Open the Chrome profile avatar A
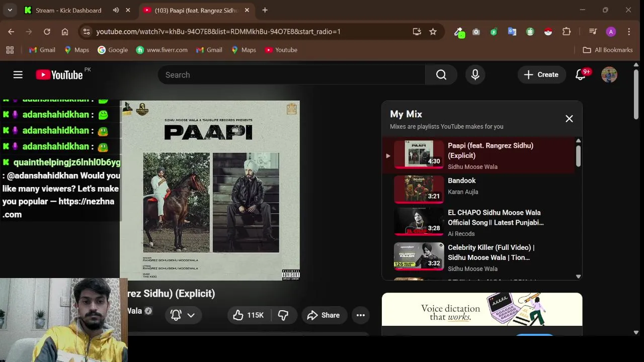The image size is (644, 362). (611, 32)
